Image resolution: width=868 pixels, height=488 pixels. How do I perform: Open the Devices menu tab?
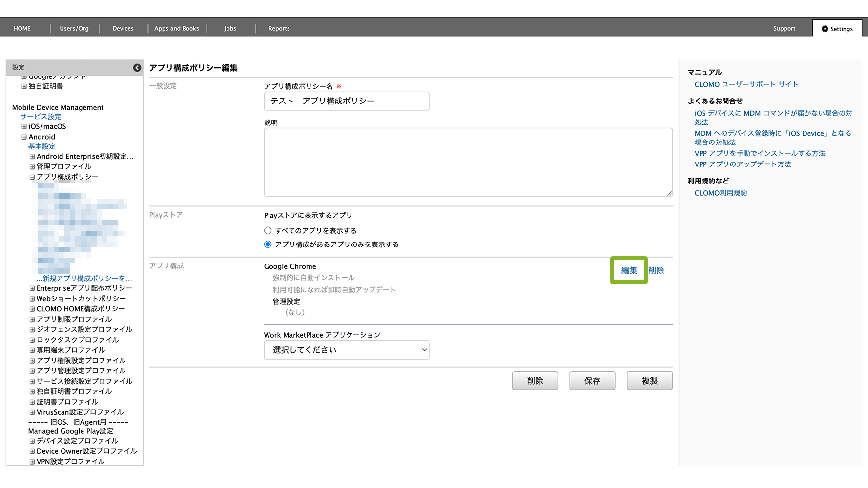click(x=123, y=29)
